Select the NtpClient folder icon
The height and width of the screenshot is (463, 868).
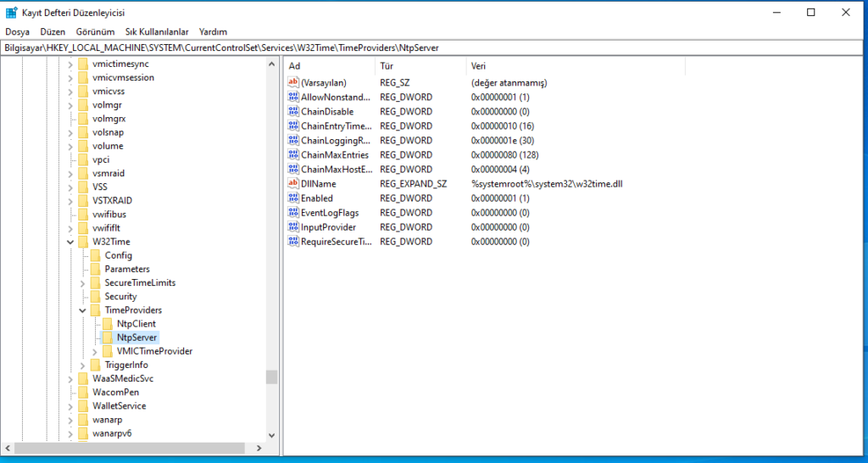(x=107, y=324)
